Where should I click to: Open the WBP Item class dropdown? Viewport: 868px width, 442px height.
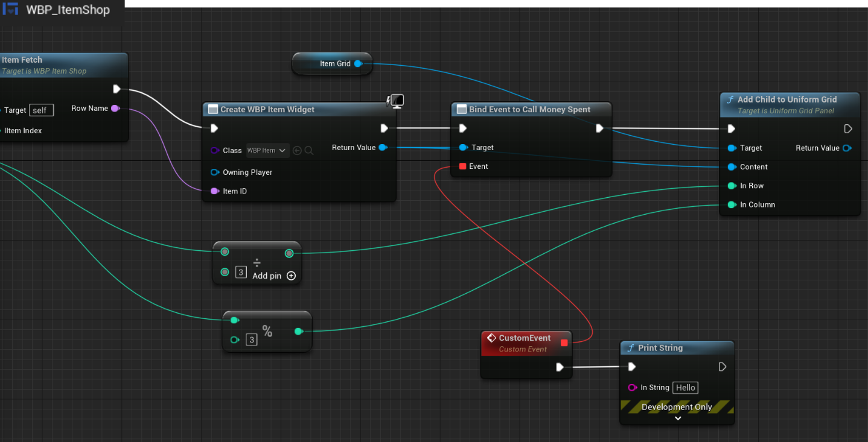pos(267,150)
